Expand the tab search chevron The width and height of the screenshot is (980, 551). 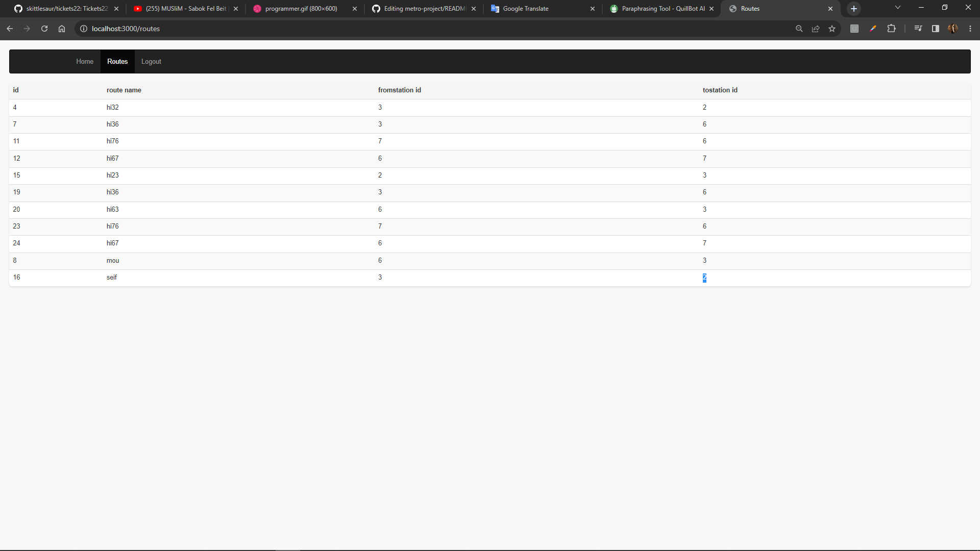click(897, 7)
